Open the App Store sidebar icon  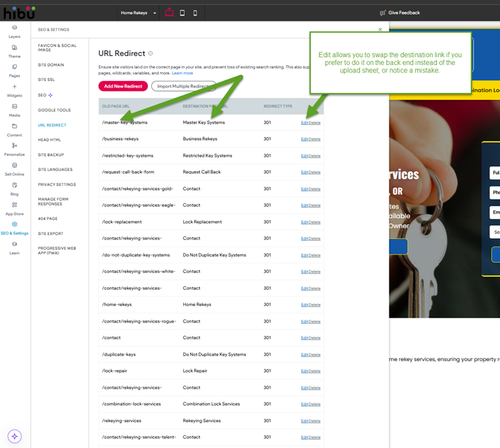(14, 206)
